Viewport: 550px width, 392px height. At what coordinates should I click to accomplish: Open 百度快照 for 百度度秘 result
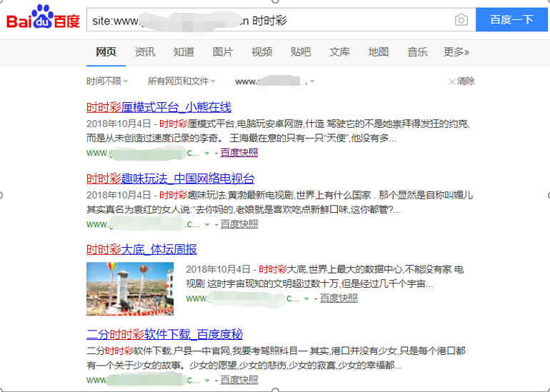point(239,380)
